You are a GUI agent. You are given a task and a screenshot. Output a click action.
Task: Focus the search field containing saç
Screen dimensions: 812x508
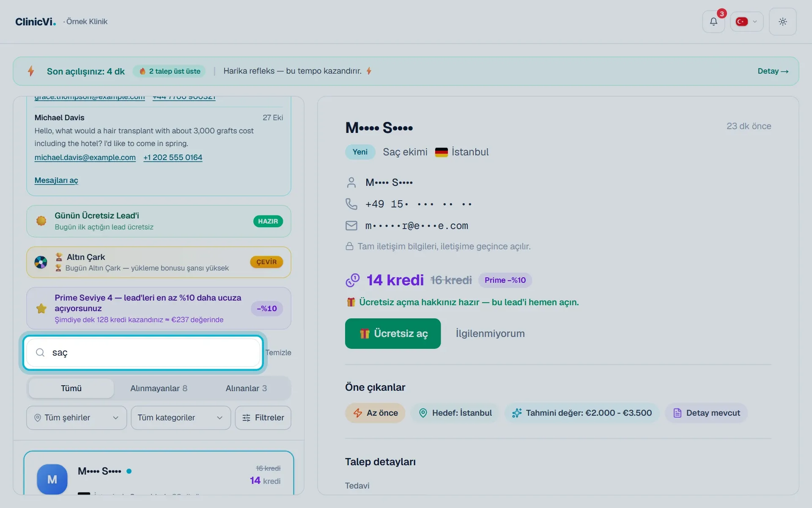click(143, 353)
